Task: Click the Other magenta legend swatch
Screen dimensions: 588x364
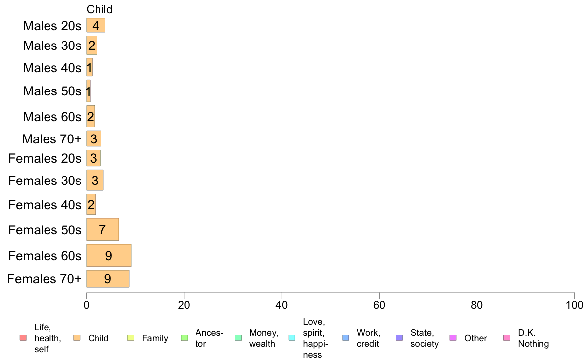Action: point(453,338)
